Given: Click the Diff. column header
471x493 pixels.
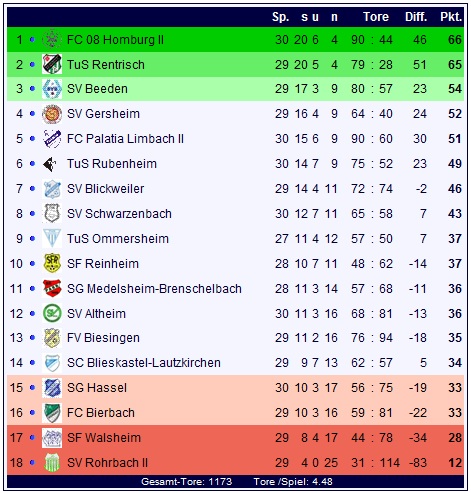Looking at the screenshot, I should click(x=416, y=17).
